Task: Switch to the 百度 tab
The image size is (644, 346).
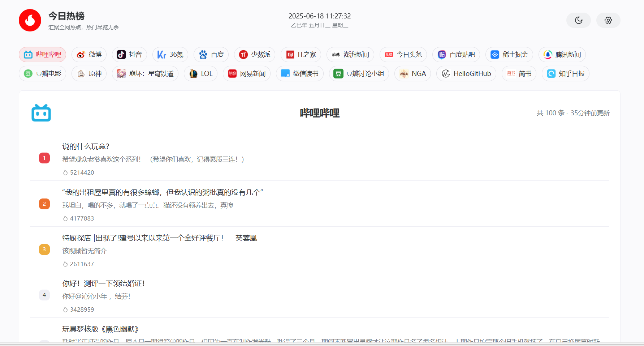Action: [x=211, y=55]
